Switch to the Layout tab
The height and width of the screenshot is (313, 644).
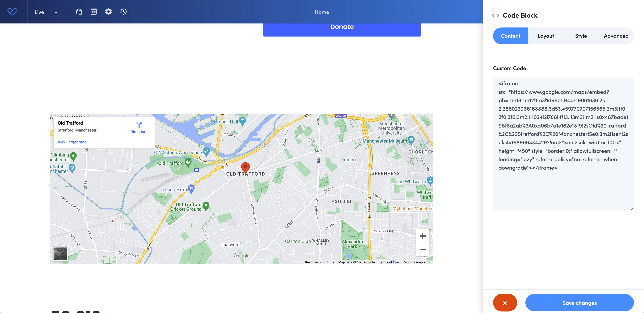pyautogui.click(x=546, y=36)
